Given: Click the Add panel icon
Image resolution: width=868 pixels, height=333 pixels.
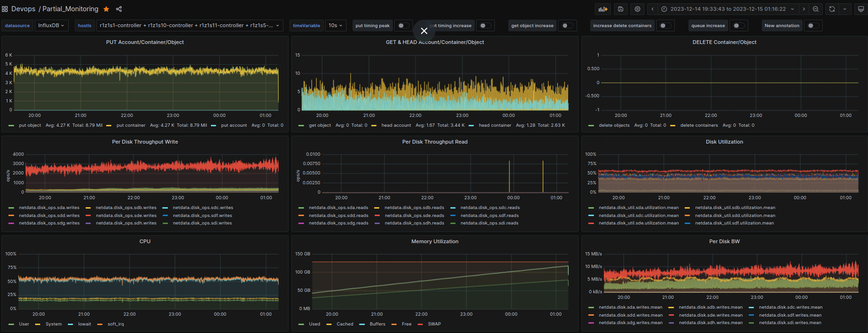Looking at the screenshot, I should click(603, 9).
